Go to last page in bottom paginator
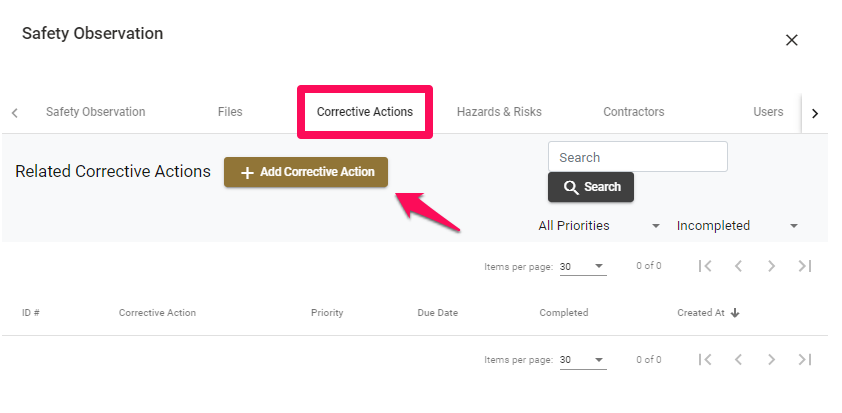This screenshot has width=842, height=413. 804,359
